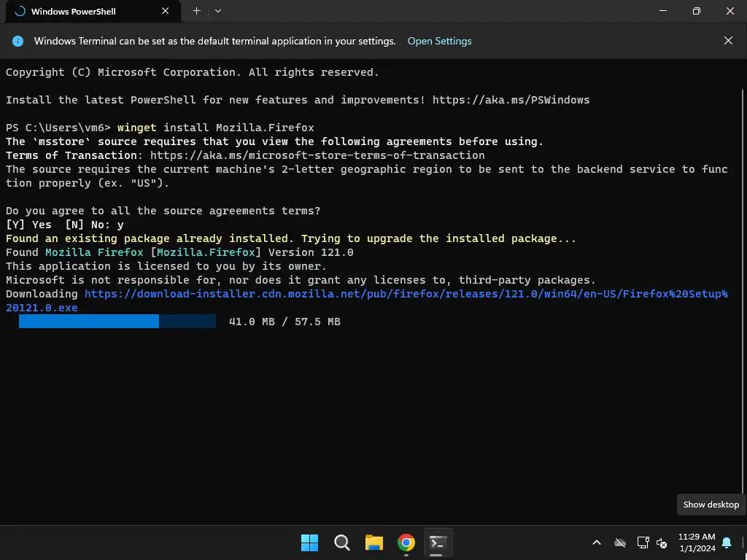The height and width of the screenshot is (560, 747).
Task: Restore down the terminal window
Action: (697, 11)
